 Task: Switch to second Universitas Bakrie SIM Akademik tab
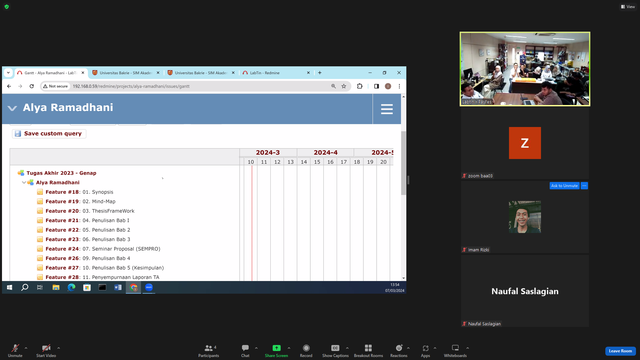pos(200,73)
